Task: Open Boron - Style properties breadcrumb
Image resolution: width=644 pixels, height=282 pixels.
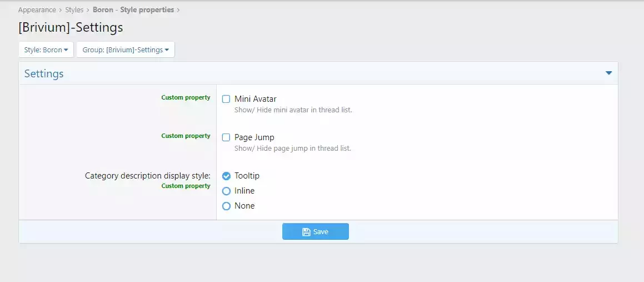Action: (133, 10)
